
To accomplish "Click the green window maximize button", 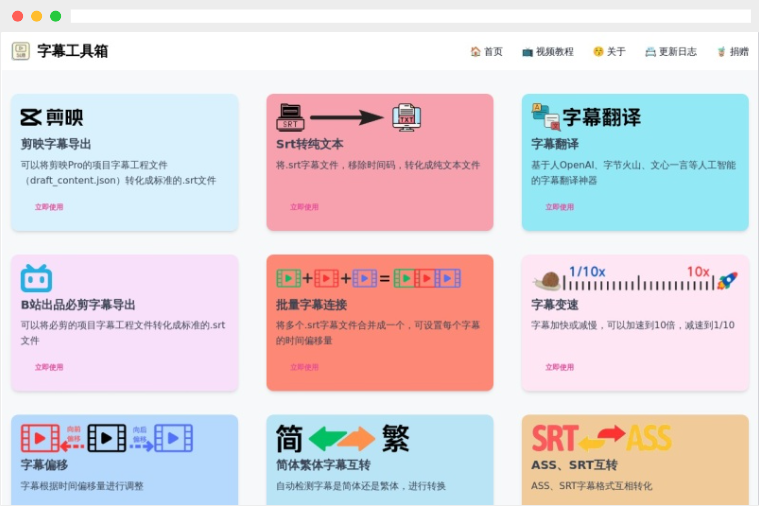I will [56, 16].
